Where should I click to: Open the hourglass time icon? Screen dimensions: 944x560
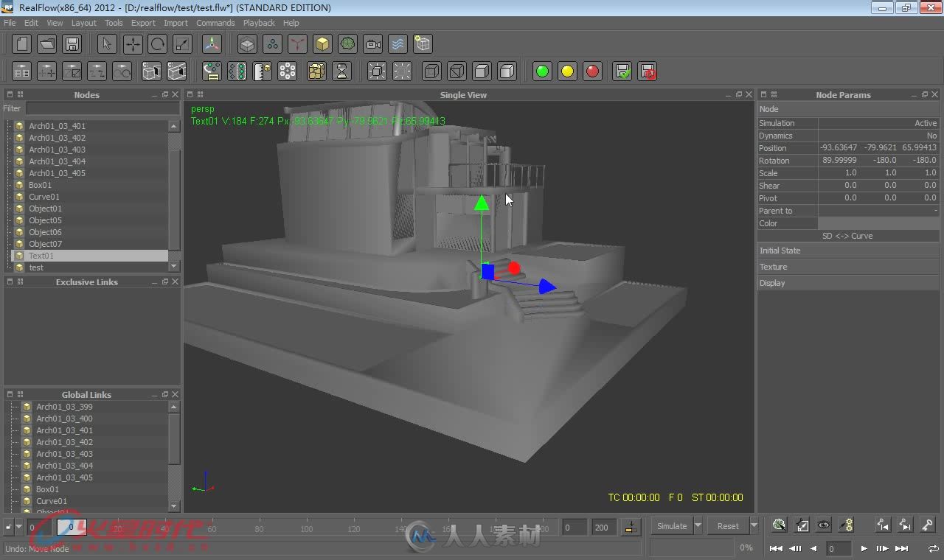(x=342, y=71)
